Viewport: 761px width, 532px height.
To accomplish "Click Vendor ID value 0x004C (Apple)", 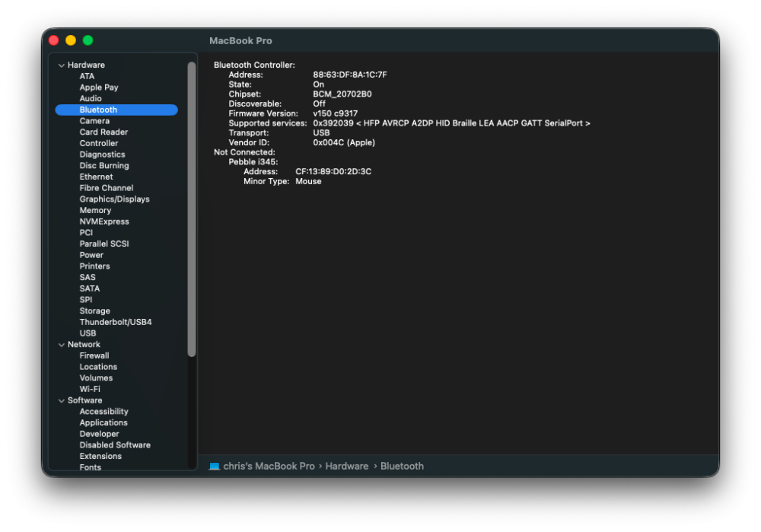I will pyautogui.click(x=344, y=143).
